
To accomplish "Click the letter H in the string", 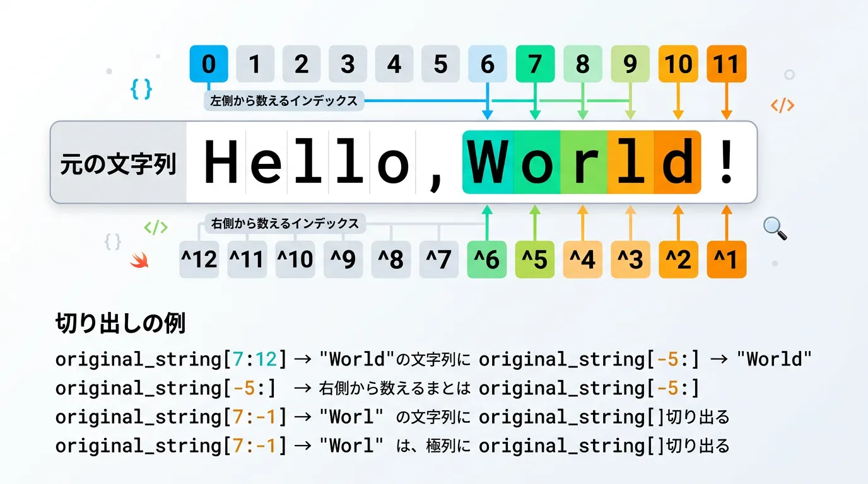I will coord(221,163).
